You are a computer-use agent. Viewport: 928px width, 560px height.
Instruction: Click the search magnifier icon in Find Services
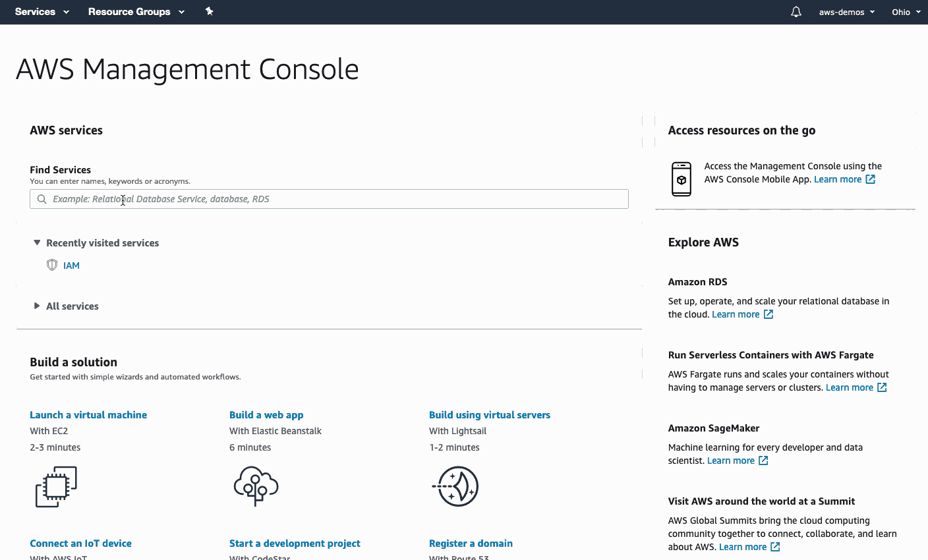tap(42, 199)
